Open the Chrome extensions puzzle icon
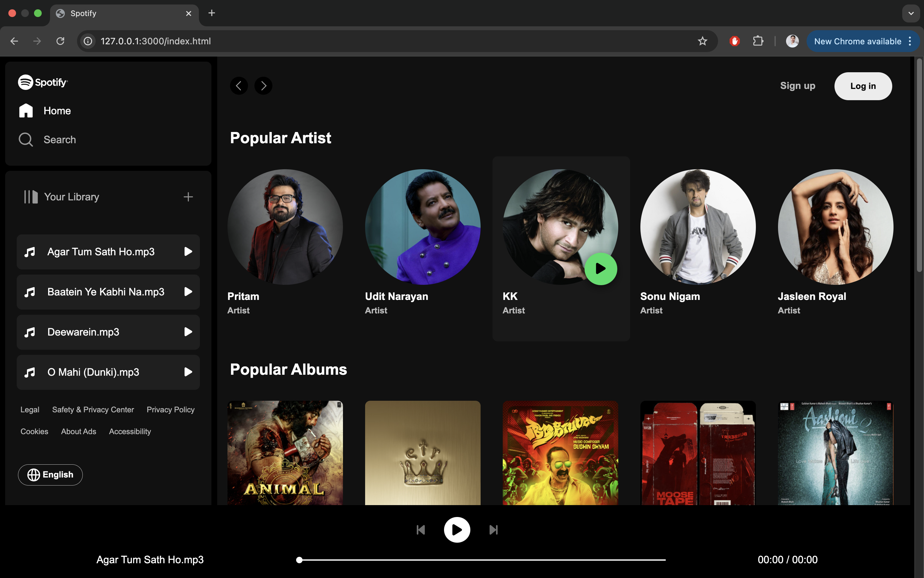Viewport: 924px width, 578px height. [758, 41]
